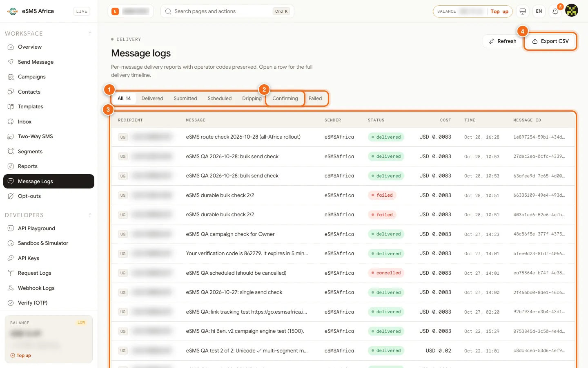Viewport: 588px width, 368px height.
Task: Click the Verify (OTP) checkmark icon
Action: click(x=11, y=303)
